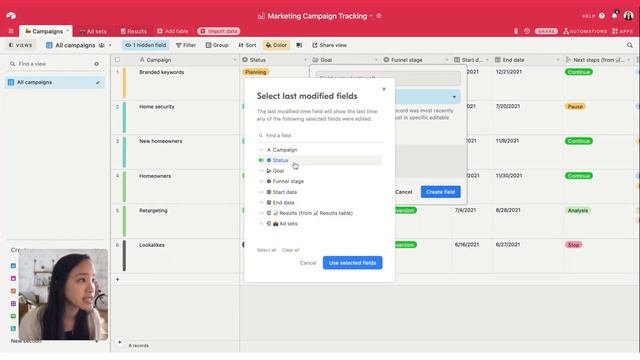This screenshot has height=360, width=640.
Task: Toggle the Campaign field switch
Action: click(x=261, y=150)
